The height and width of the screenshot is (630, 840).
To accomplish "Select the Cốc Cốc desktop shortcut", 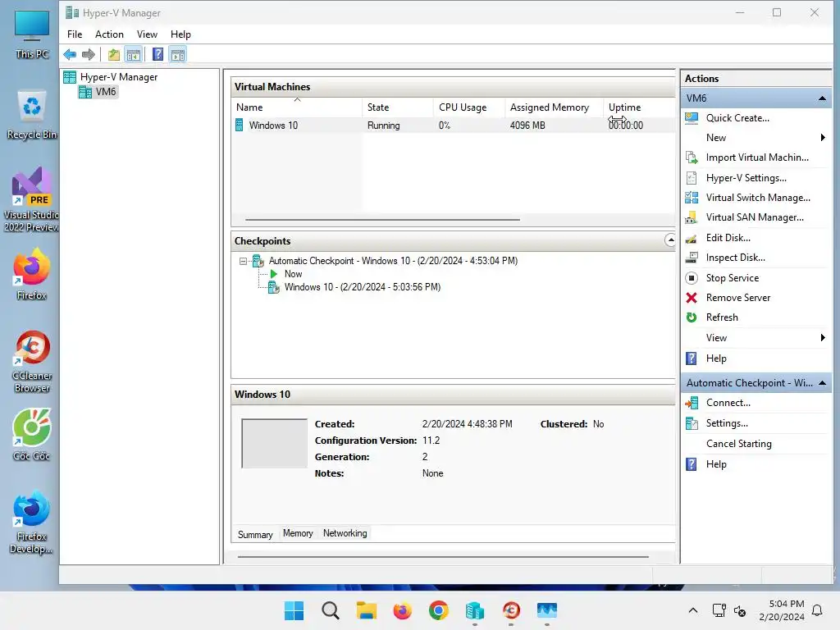I will pos(32,435).
